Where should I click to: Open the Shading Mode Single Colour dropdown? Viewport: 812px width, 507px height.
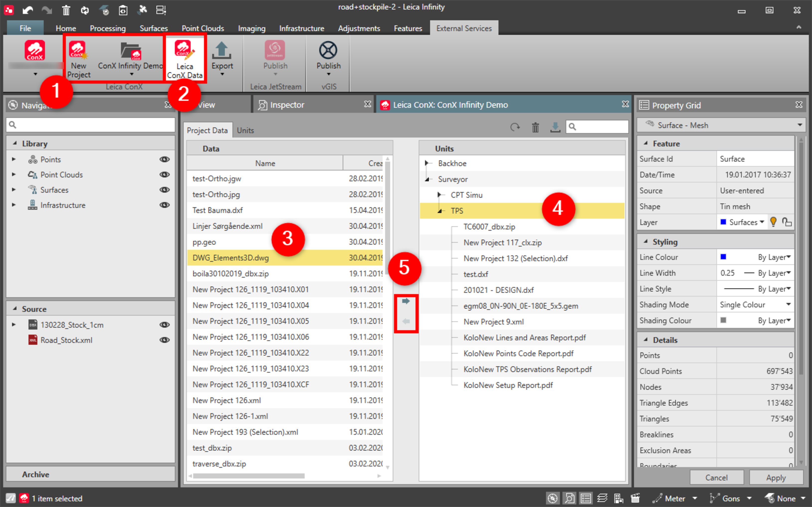pos(788,304)
